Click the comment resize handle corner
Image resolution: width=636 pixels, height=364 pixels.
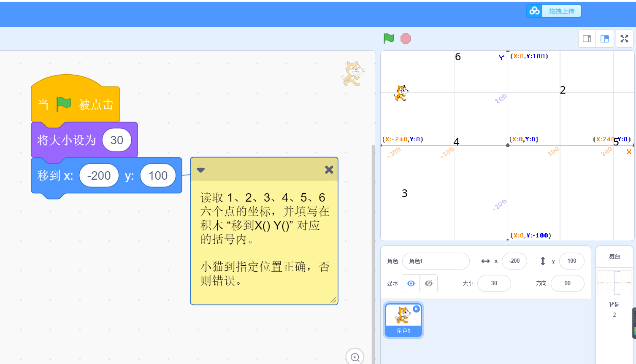coord(333,300)
